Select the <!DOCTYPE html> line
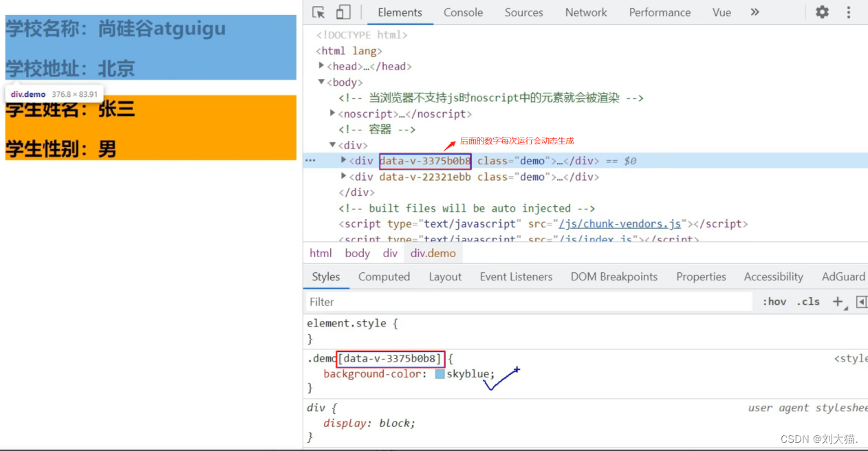868x451 pixels. click(x=362, y=35)
